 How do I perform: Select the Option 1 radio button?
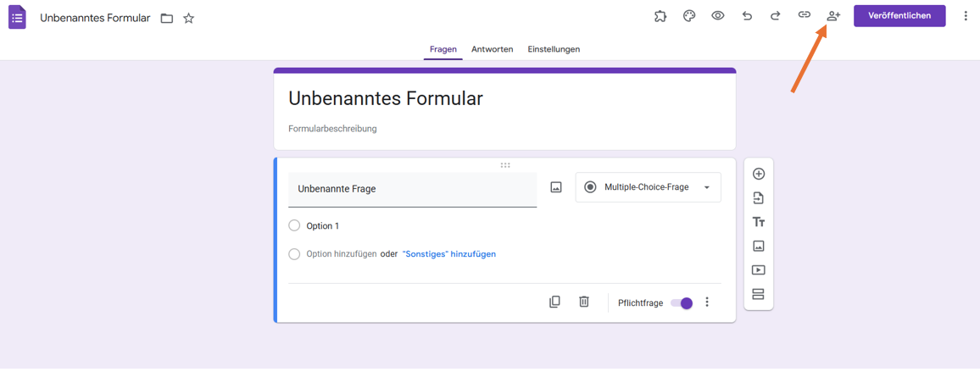[x=294, y=225]
